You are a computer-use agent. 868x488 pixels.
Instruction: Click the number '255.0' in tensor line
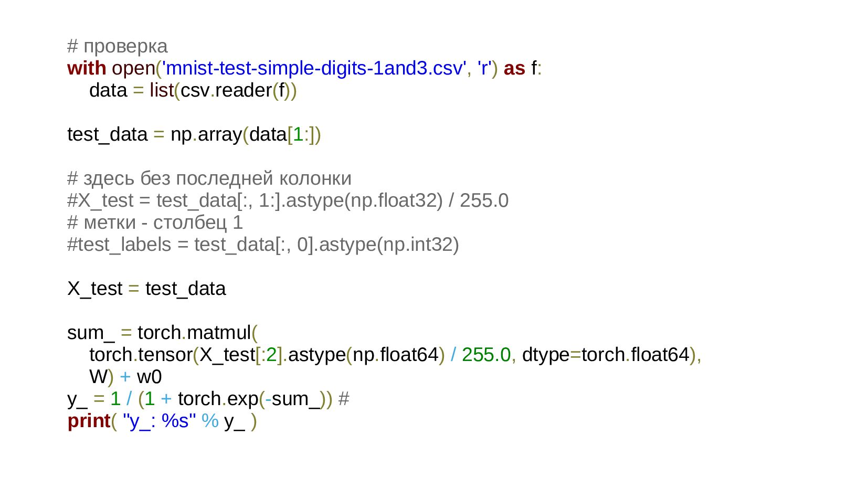(486, 355)
